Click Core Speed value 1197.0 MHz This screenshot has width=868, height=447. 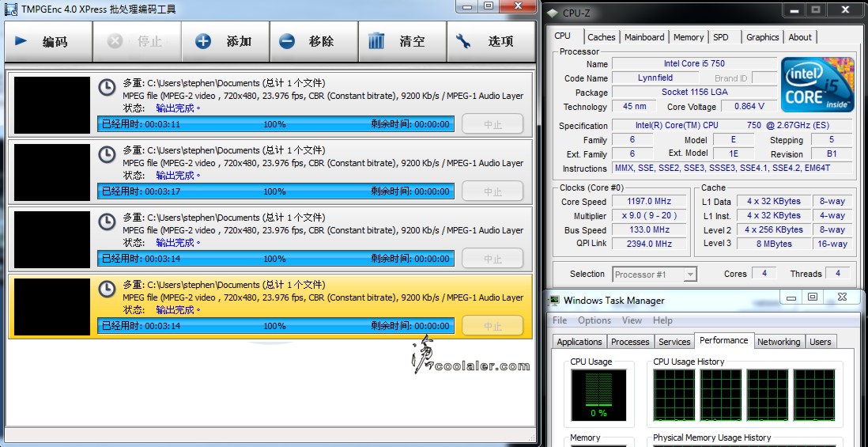647,201
